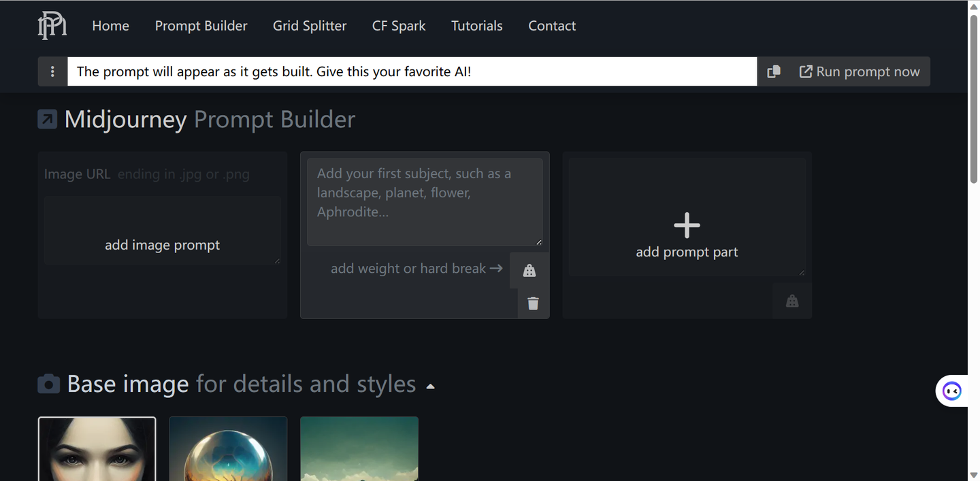Click the camera icon beside Base image

point(48,384)
